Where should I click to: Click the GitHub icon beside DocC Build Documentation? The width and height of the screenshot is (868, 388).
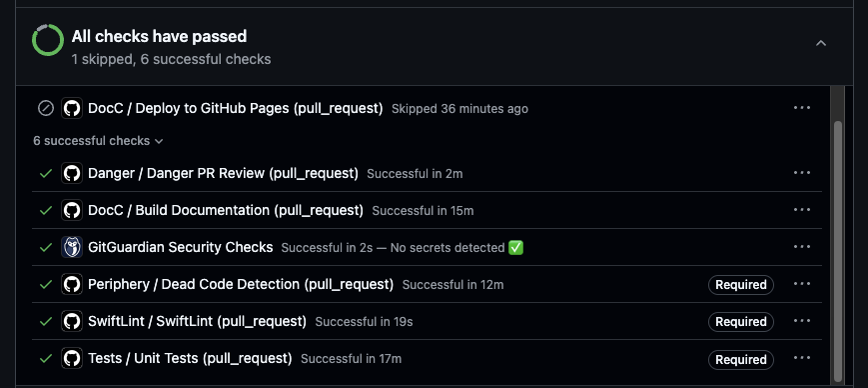pos(71,210)
